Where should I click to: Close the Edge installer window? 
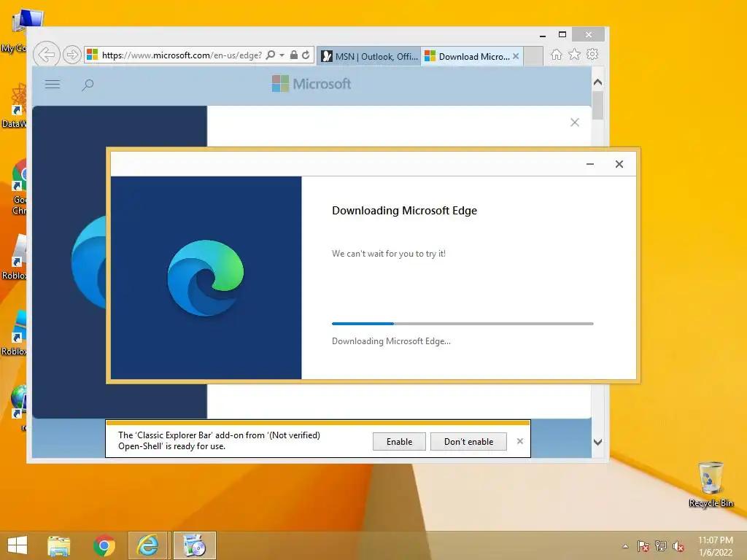[619, 164]
